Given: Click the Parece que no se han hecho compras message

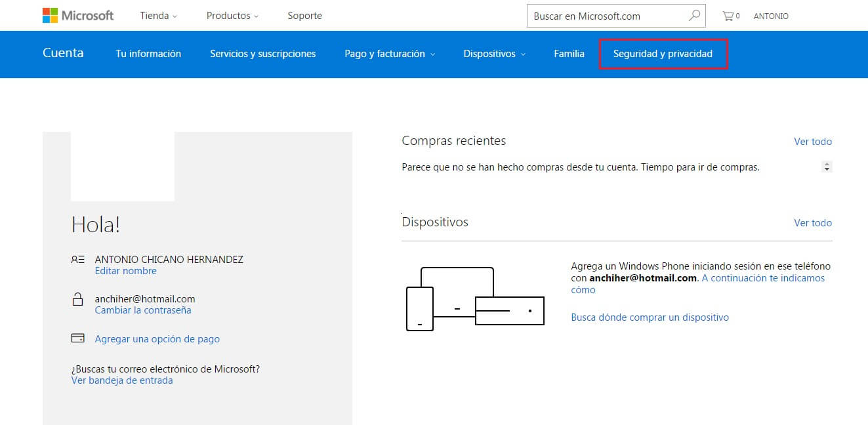Looking at the screenshot, I should [581, 167].
